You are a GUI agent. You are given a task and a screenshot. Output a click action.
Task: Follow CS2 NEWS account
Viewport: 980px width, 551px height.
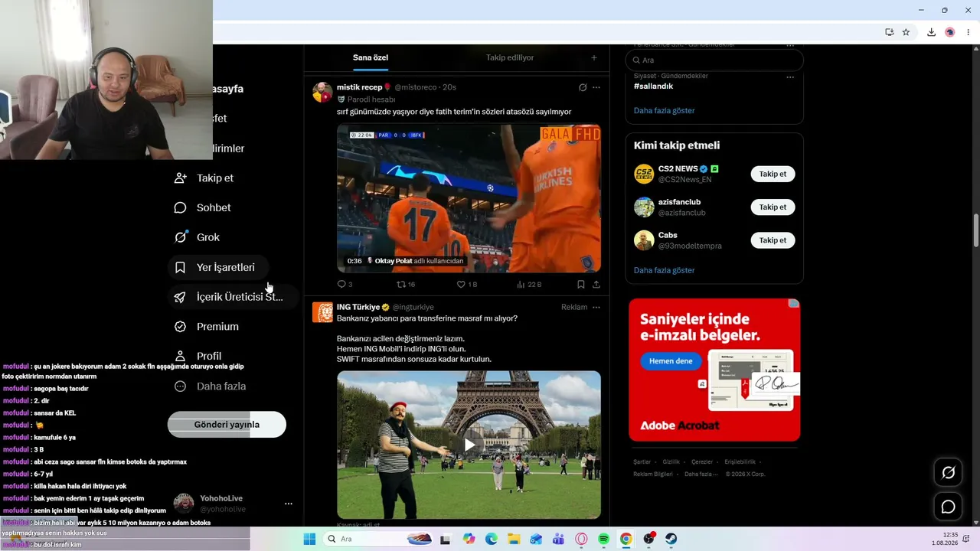pyautogui.click(x=773, y=174)
